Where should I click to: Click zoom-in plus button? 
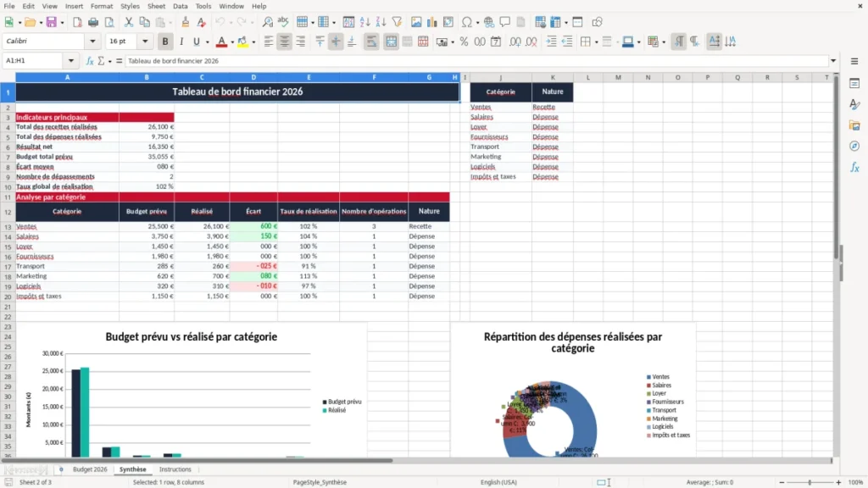[838, 482]
